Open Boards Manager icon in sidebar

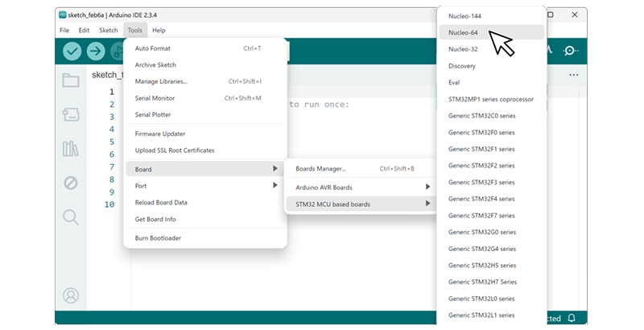[x=71, y=114]
